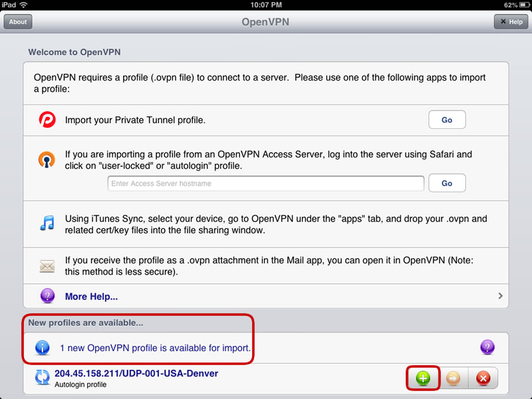Viewport: 532px width, 399px height.
Task: Select the 204.45.158.211/UDP-001-USA-Denver profile name
Action: 136,373
